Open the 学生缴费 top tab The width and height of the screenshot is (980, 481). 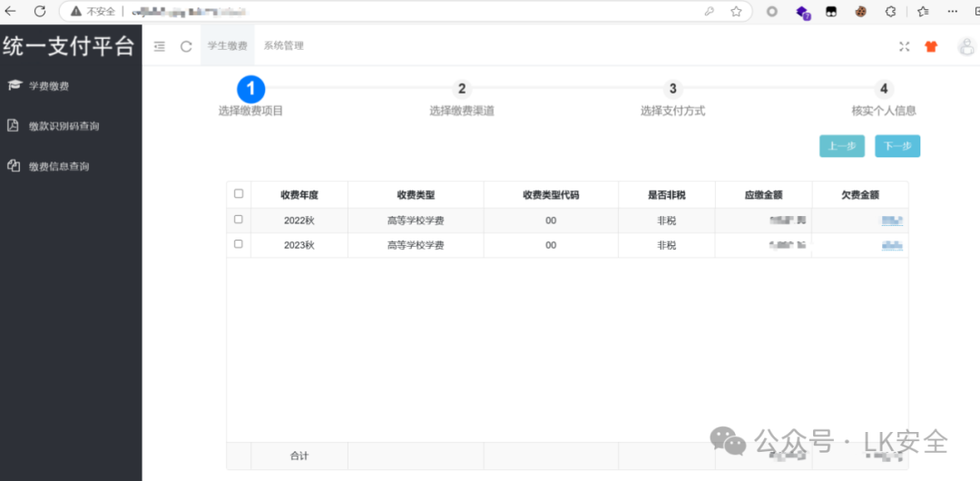pos(228,45)
